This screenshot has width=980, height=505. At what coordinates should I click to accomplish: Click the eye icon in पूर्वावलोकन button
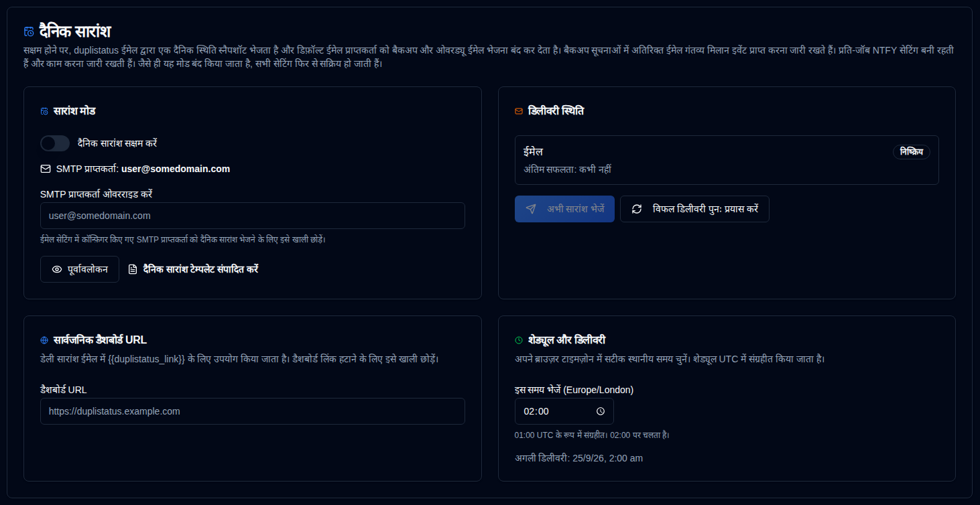click(57, 269)
